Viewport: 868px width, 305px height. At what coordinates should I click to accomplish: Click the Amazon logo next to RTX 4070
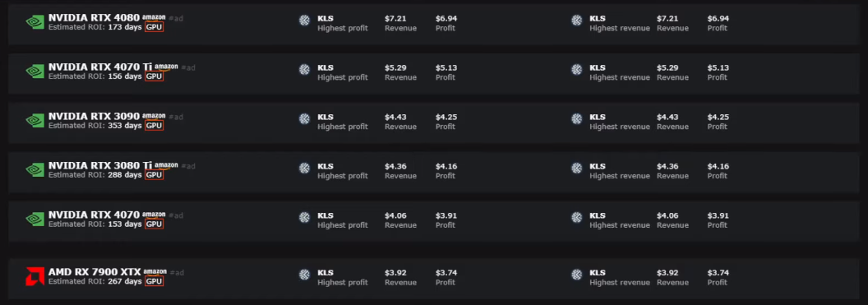tap(154, 215)
